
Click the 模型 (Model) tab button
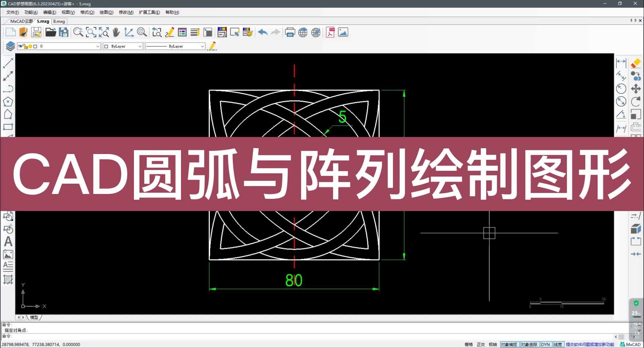coord(34,317)
